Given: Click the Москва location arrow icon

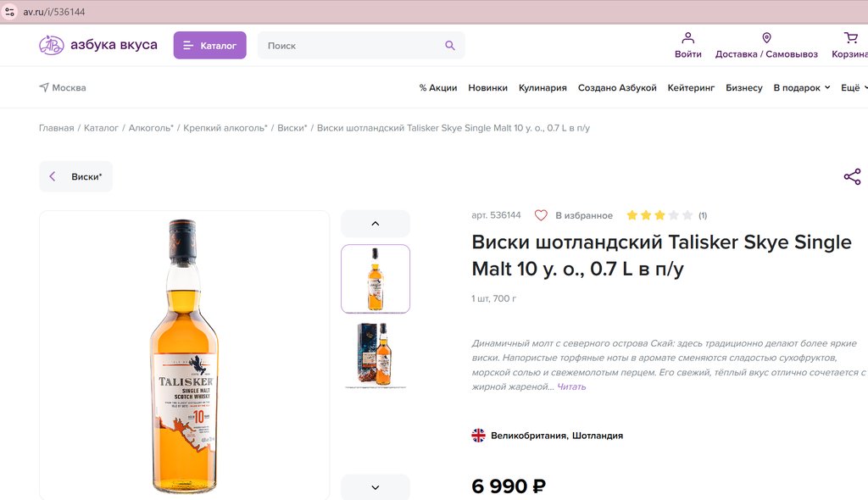Looking at the screenshot, I should tap(44, 87).
